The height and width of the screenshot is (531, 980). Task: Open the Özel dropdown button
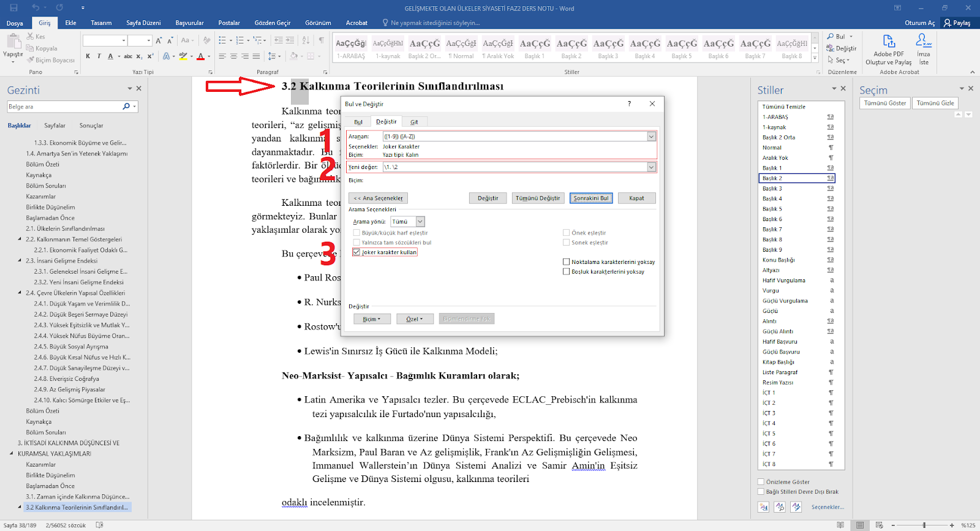[415, 319]
